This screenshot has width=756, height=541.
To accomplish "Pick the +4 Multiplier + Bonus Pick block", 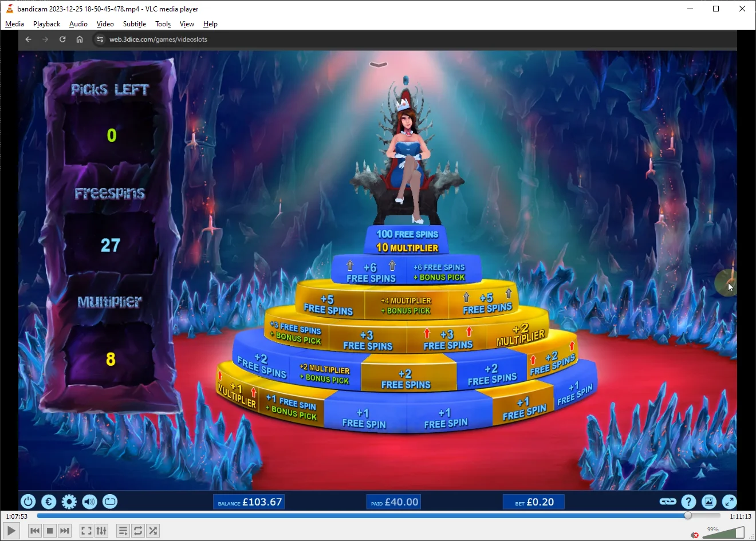I will point(406,306).
